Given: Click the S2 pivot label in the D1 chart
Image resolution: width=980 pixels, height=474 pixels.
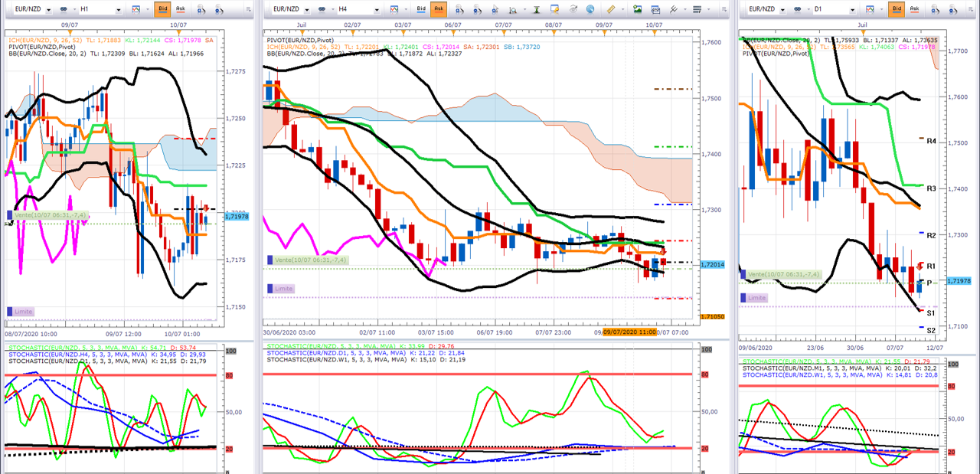Looking at the screenshot, I should pyautogui.click(x=931, y=330).
